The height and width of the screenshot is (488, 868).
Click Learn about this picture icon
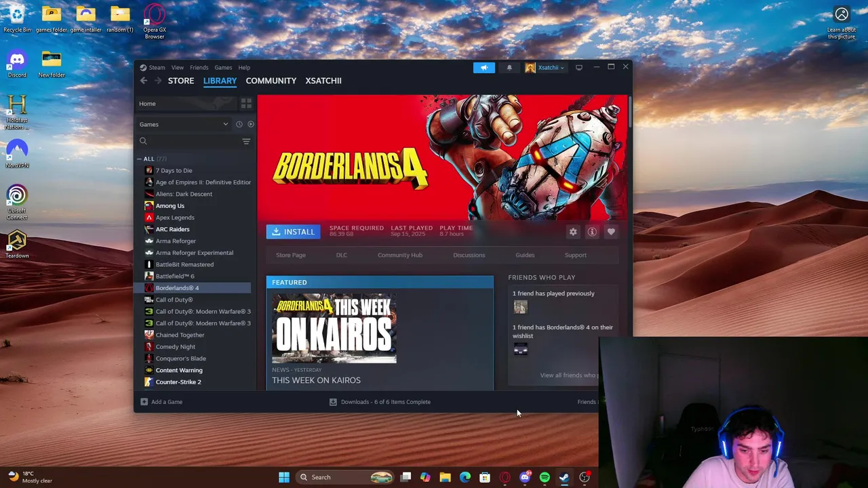(842, 22)
